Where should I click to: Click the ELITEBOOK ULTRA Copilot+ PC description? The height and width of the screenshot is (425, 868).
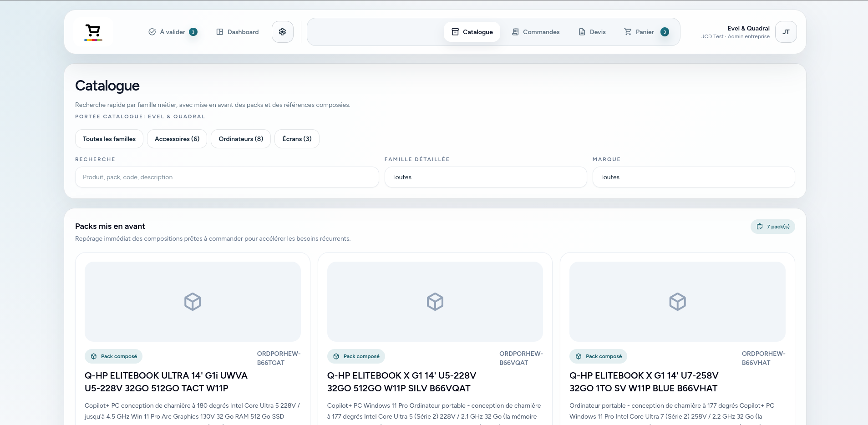tap(193, 413)
